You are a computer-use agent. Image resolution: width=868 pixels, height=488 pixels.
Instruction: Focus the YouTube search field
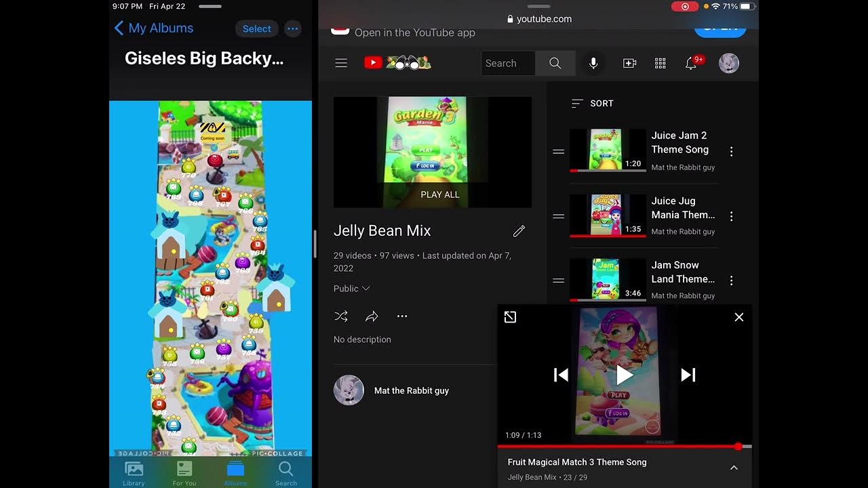click(508, 63)
